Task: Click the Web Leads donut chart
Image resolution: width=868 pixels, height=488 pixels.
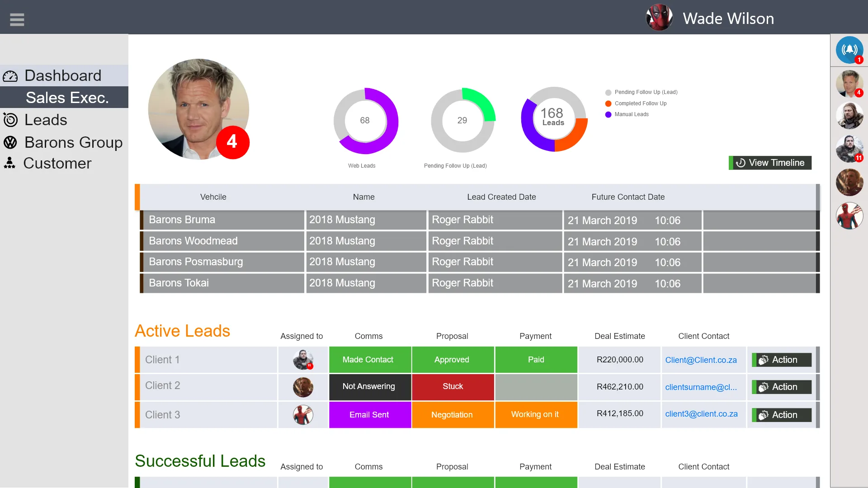Action: click(365, 121)
